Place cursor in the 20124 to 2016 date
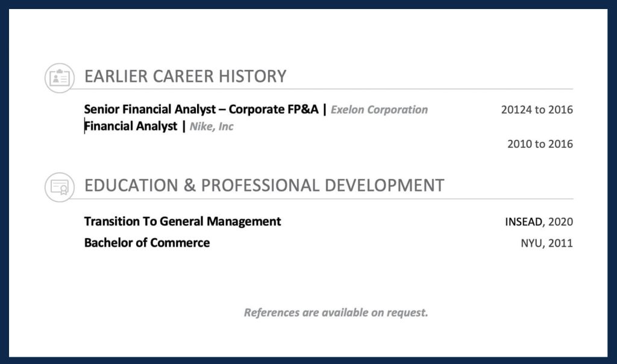The image size is (617, 364). point(536,110)
